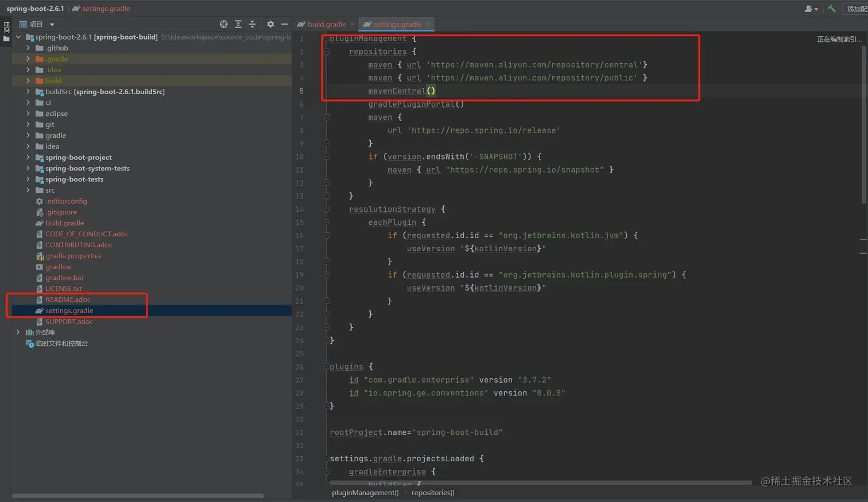Fold the plugins block at line 26
Image resolution: width=868 pixels, height=502 pixels.
click(x=326, y=367)
